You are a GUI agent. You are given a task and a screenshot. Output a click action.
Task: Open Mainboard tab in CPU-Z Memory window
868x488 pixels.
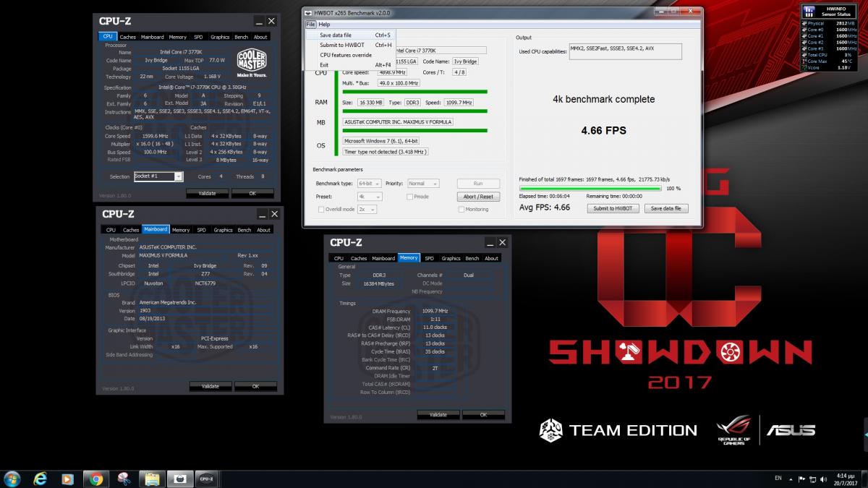coord(383,258)
